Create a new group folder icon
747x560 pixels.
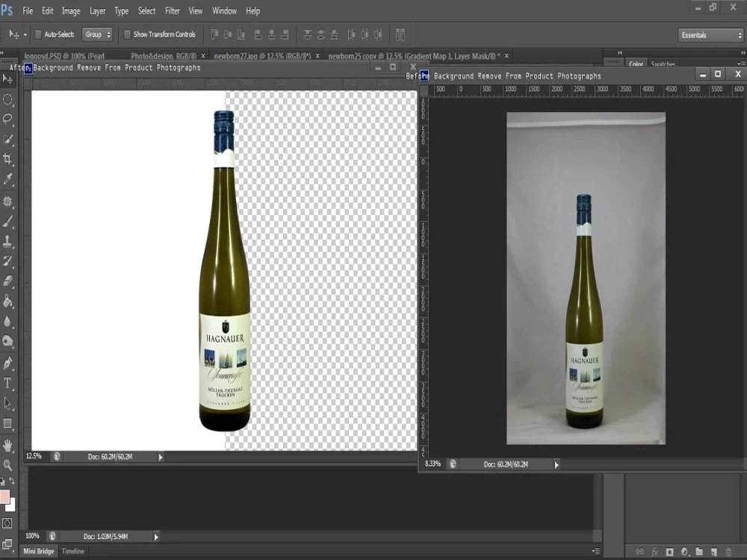tap(699, 552)
